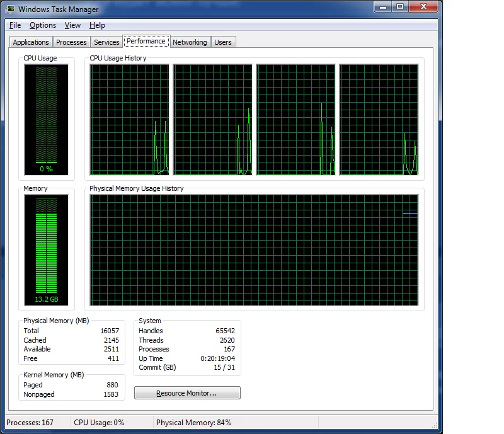Click 'Processes: 167' in the status bar
Image resolution: width=504 pixels, height=434 pixels.
(30, 422)
